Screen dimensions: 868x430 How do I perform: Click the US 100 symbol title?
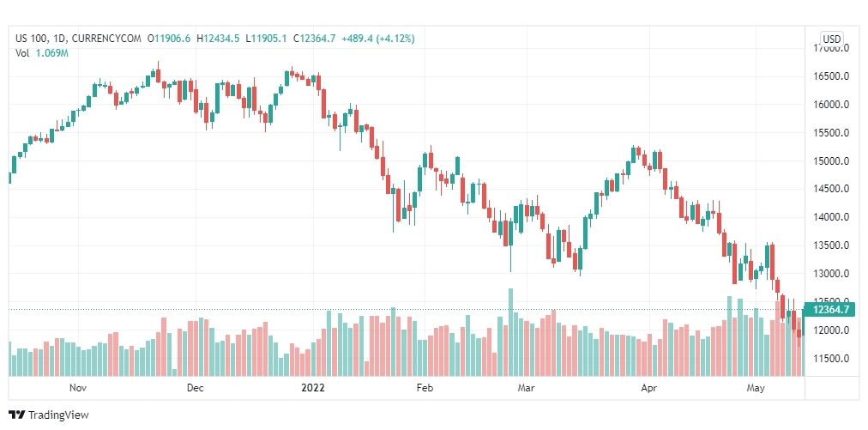pyautogui.click(x=27, y=39)
